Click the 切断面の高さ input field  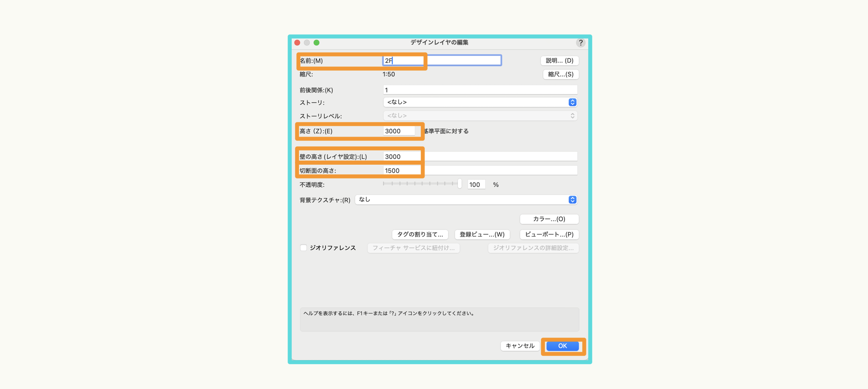(x=479, y=171)
